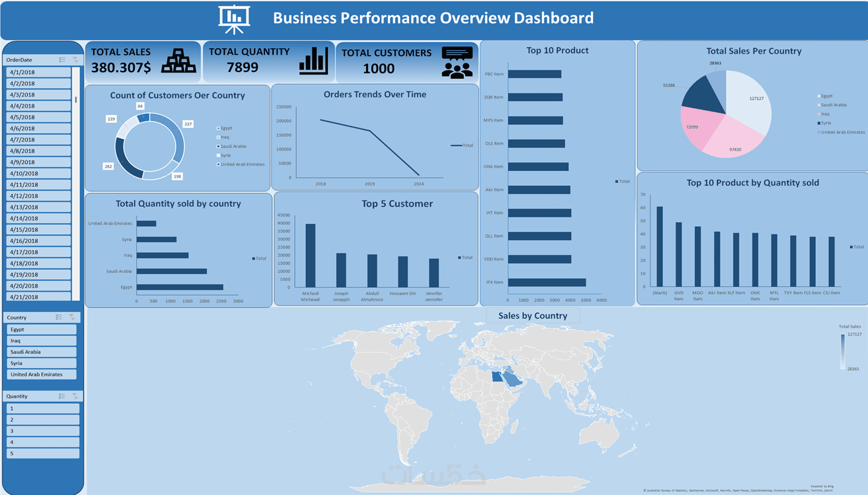The height and width of the screenshot is (495, 868).
Task: Enable multi-select on the Quantity slicer
Action: pos(61,396)
